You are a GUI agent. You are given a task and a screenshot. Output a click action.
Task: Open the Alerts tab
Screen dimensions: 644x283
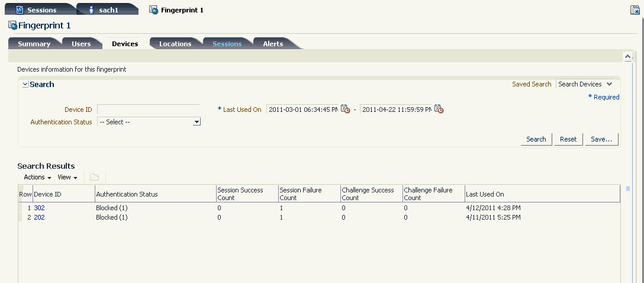[273, 44]
